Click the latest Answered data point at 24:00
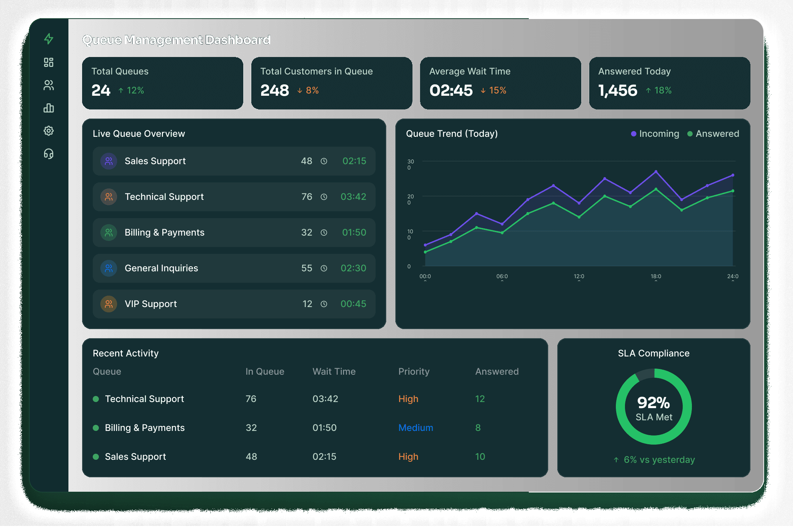793x532 pixels. 733,191
